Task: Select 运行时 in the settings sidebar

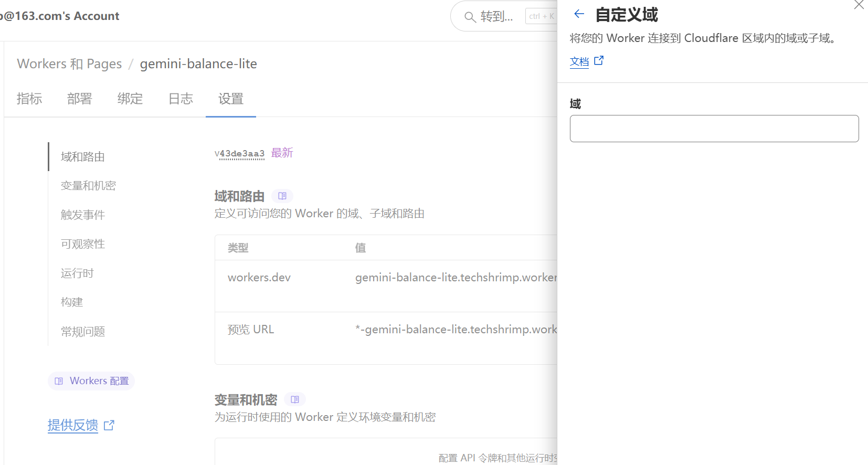Action: point(77,273)
